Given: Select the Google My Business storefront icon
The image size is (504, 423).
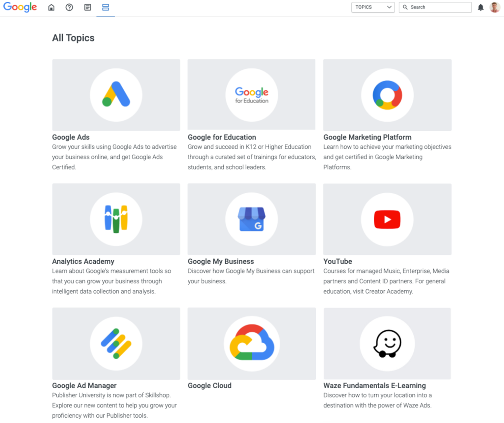Looking at the screenshot, I should click(x=252, y=219).
